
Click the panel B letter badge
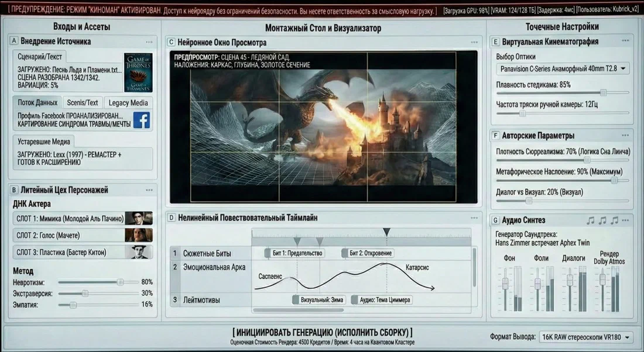pos(14,189)
